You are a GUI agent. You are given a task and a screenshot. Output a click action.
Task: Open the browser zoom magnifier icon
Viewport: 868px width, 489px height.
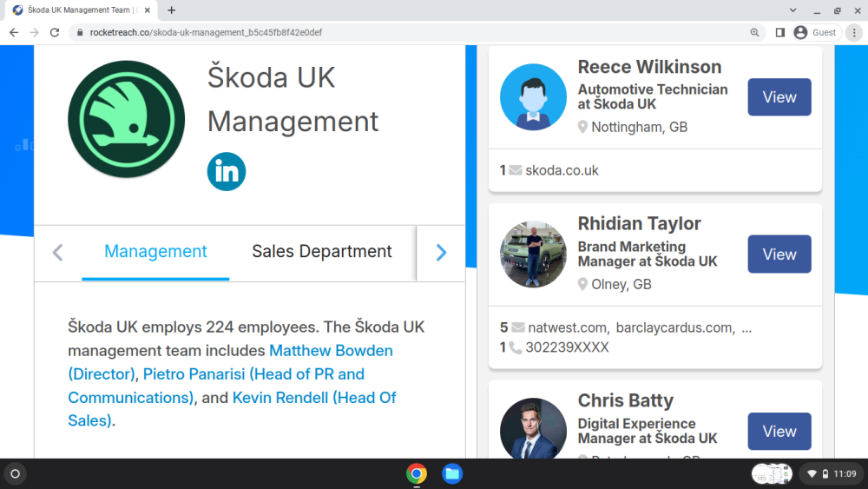[754, 33]
